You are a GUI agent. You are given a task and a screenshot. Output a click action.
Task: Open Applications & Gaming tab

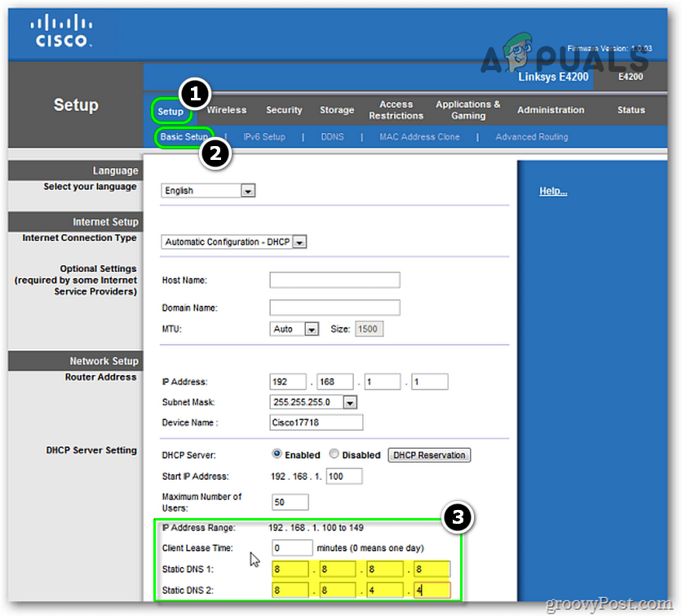468,110
